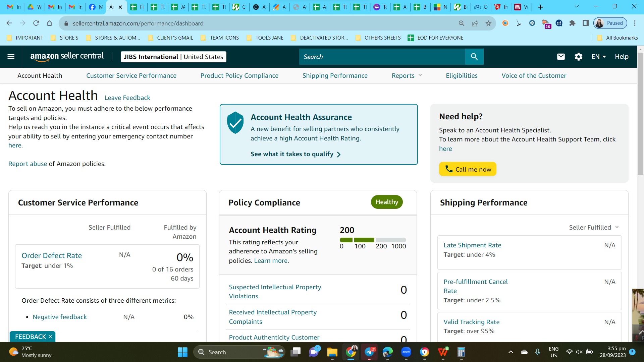Click the Windows taskbar Search box
Image resolution: width=644 pixels, height=362 pixels.
pyautogui.click(x=239, y=352)
